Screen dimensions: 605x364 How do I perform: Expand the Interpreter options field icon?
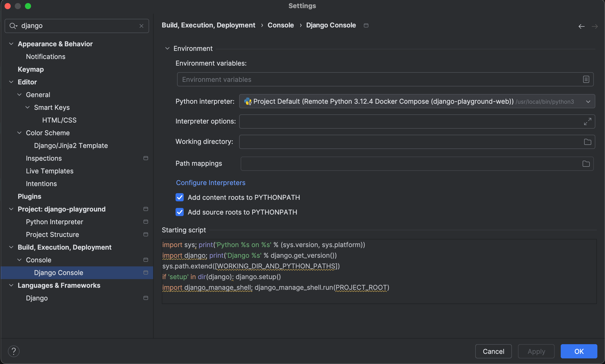[x=587, y=122]
